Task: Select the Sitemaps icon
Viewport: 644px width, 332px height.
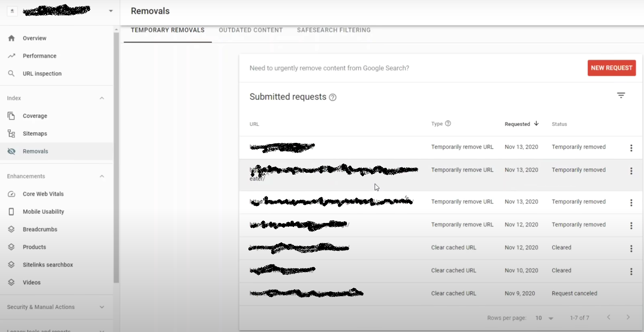Action: coord(12,133)
